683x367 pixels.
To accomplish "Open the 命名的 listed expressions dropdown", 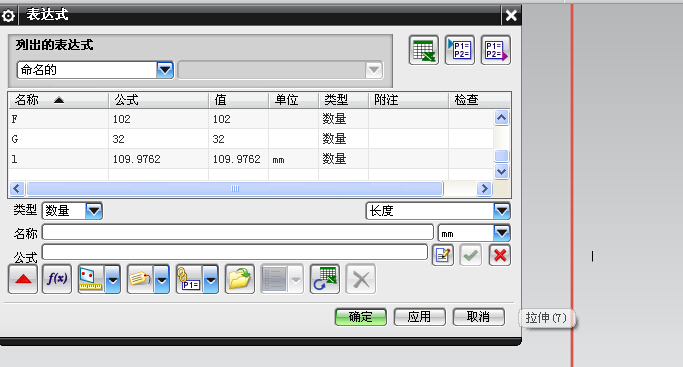I will point(165,70).
